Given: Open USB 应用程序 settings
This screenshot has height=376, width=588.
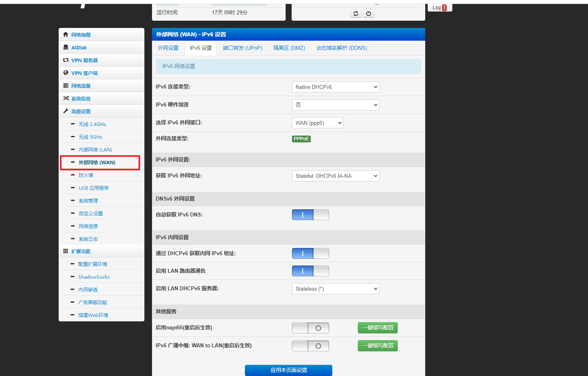Looking at the screenshot, I should (93, 188).
